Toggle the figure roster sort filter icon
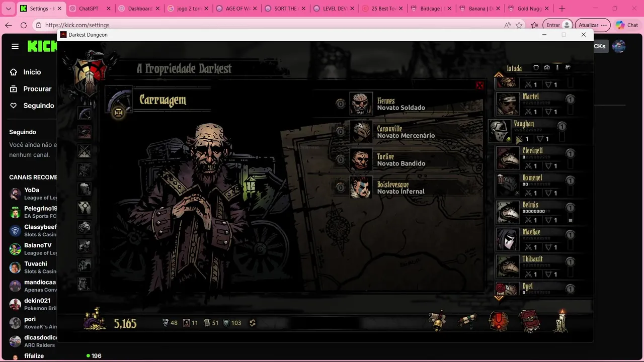The image size is (644, 362). pyautogui.click(x=557, y=67)
